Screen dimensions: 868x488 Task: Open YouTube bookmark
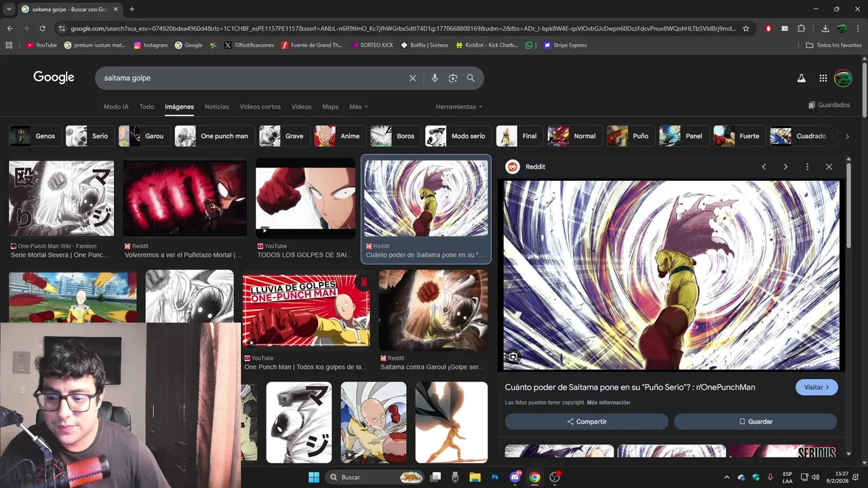tap(41, 45)
